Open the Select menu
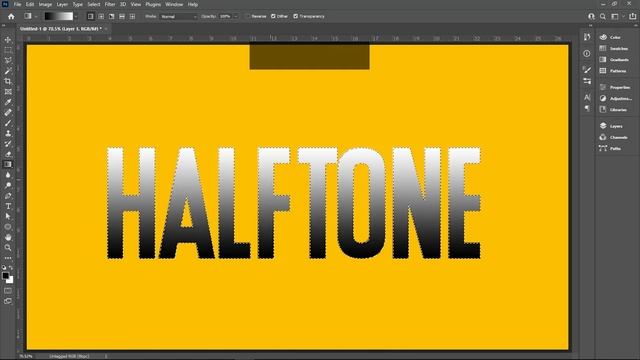This screenshot has width=640, height=360. coord(93,4)
